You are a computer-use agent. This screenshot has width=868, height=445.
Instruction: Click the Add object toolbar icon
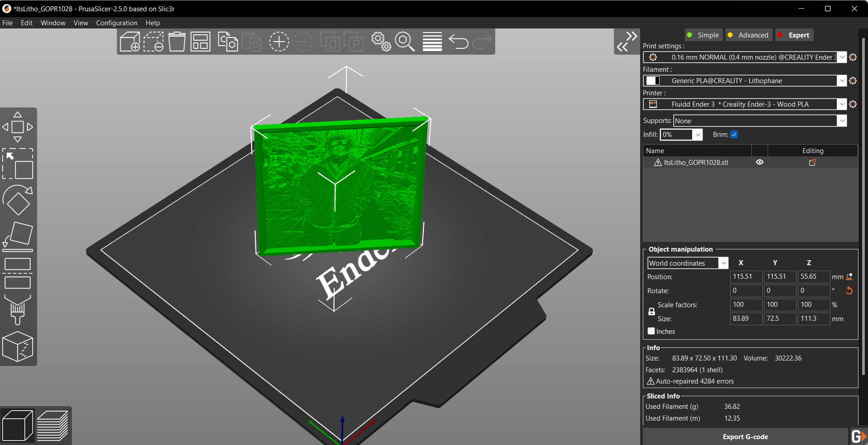[x=130, y=42]
